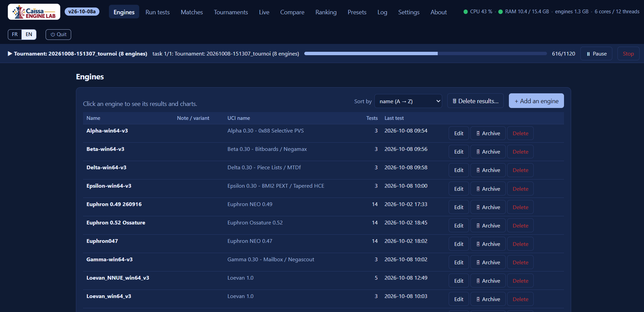The height and width of the screenshot is (312, 644).
Task: Archive the Epsilon-win64-v3 engine
Action: point(488,189)
